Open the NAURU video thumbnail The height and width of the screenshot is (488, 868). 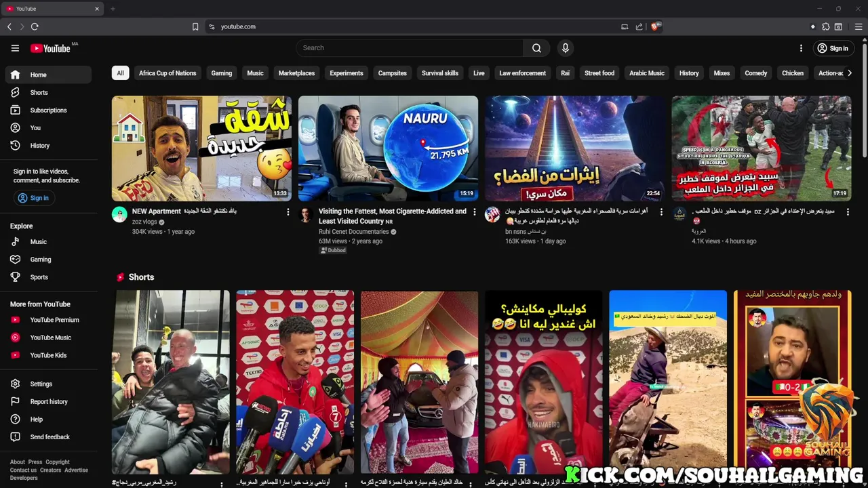[388, 148]
